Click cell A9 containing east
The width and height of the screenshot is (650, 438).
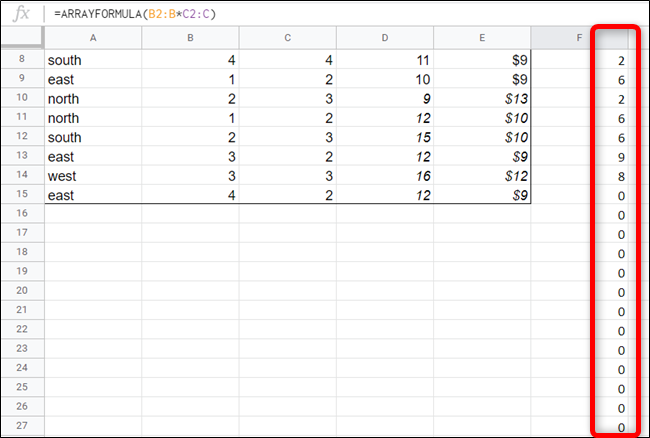[x=93, y=78]
